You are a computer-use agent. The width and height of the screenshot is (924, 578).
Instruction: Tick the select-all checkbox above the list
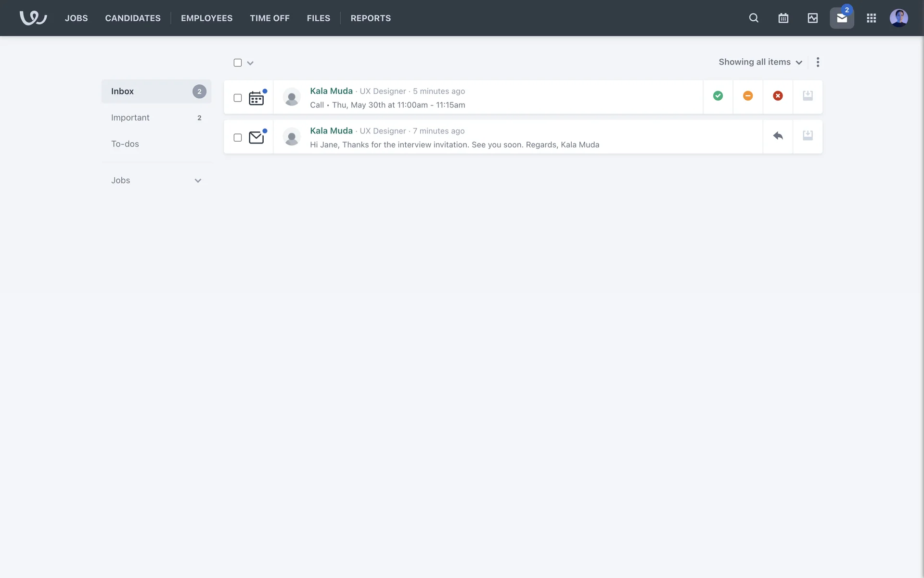(237, 63)
